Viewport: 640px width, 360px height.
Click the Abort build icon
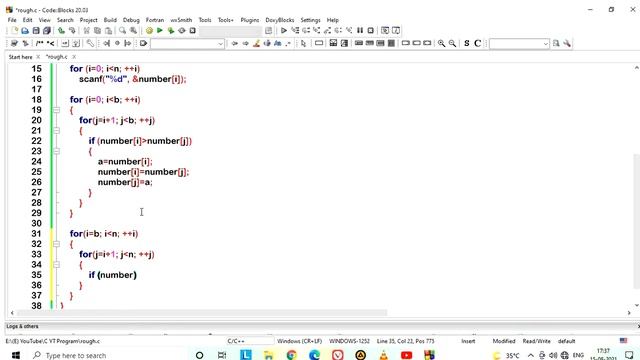[x=193, y=31]
